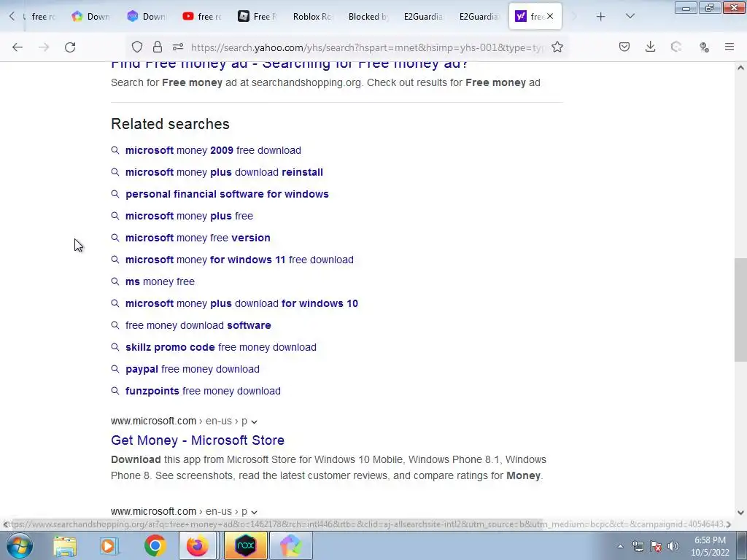Screen dimensions: 747x560
Task: Search 'microsoft money plus free'
Action: [189, 216]
